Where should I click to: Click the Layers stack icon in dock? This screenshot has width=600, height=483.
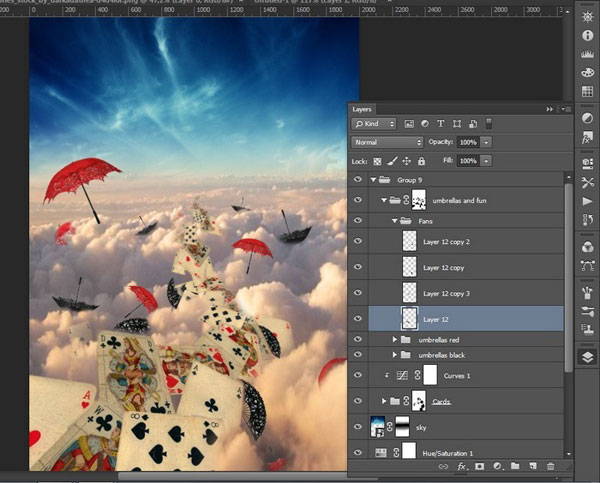tap(587, 357)
